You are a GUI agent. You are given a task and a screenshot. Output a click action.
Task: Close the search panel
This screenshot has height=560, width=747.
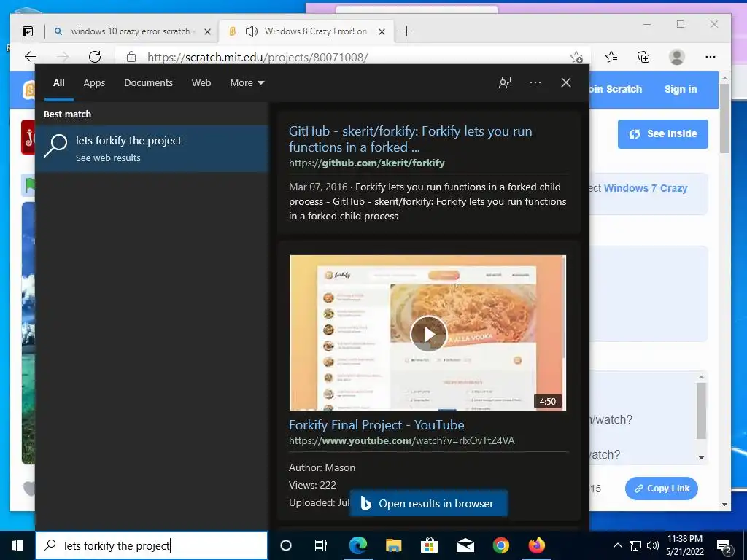coord(565,82)
